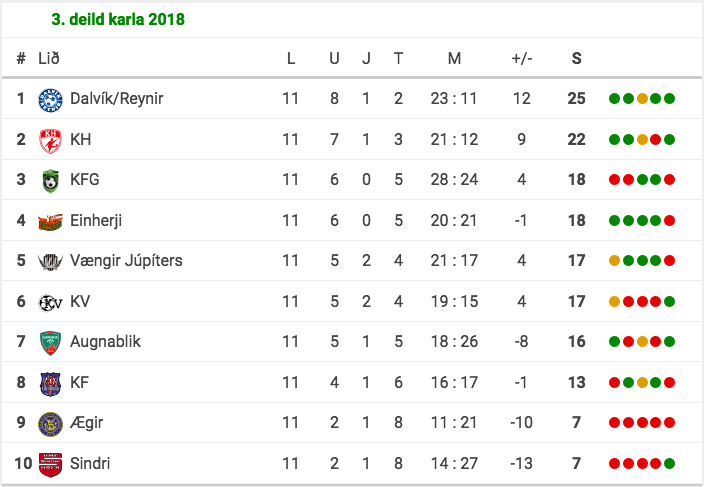Click Sindri's green form dot

tap(670, 464)
